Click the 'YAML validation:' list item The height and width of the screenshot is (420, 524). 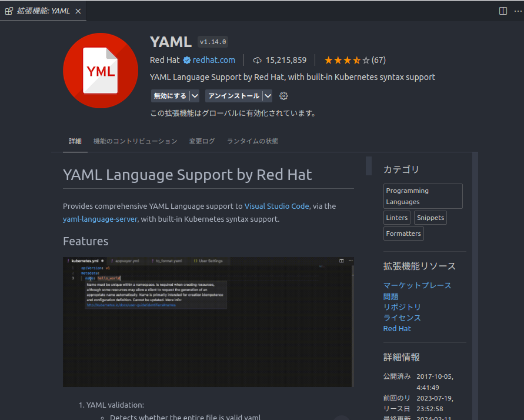click(115, 405)
